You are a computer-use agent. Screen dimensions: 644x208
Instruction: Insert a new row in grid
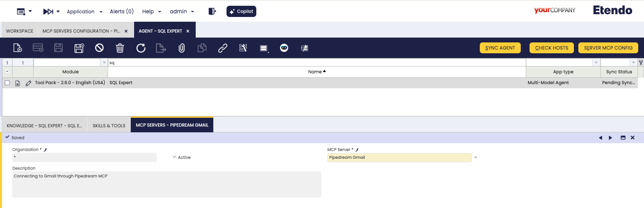click(38, 48)
